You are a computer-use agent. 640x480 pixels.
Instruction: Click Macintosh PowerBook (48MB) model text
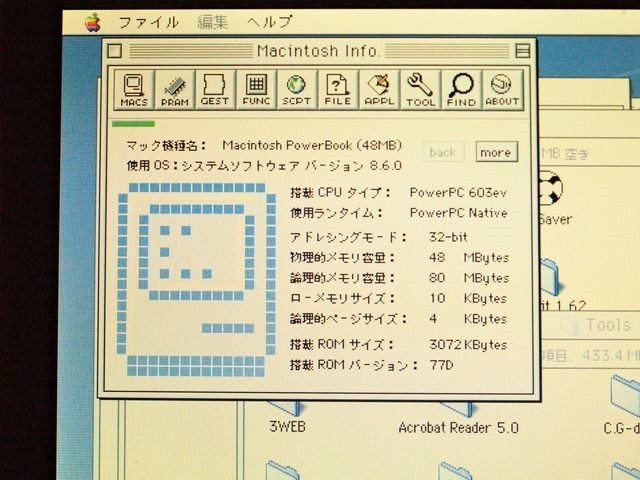click(x=312, y=145)
